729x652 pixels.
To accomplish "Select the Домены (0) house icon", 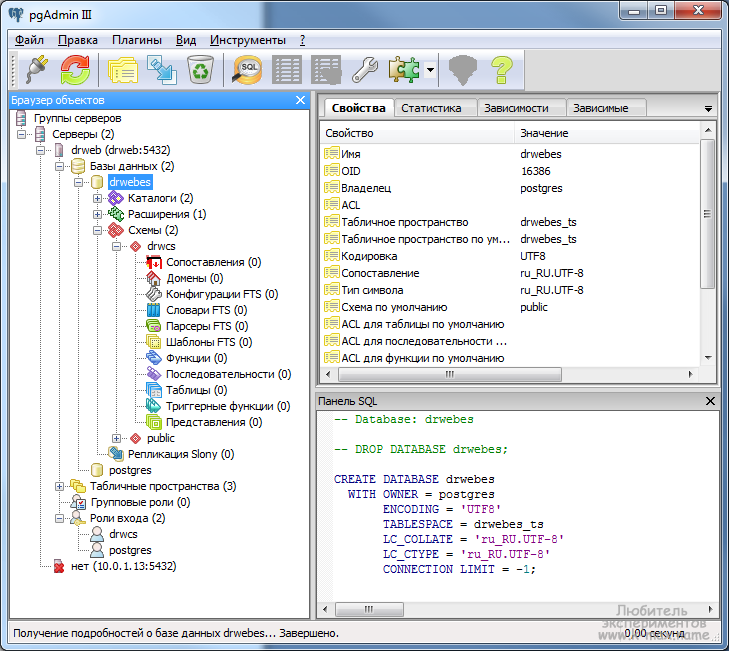I will 154,278.
